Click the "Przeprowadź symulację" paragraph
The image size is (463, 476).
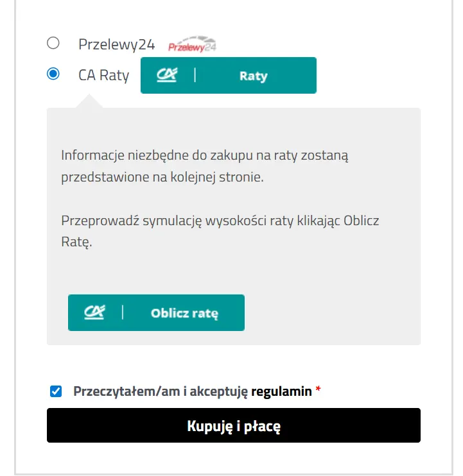[220, 232]
